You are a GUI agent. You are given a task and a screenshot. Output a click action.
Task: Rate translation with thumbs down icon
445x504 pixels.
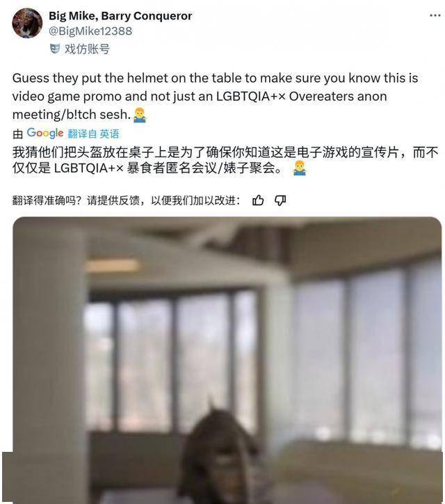[280, 200]
